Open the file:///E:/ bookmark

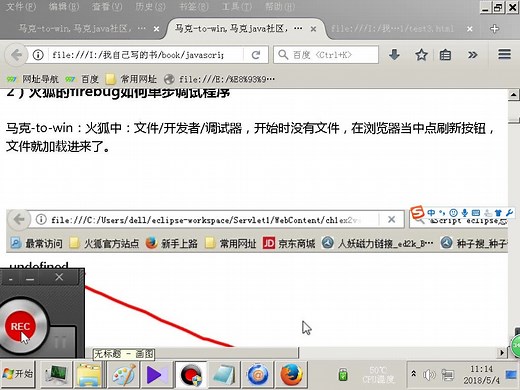click(x=220, y=79)
